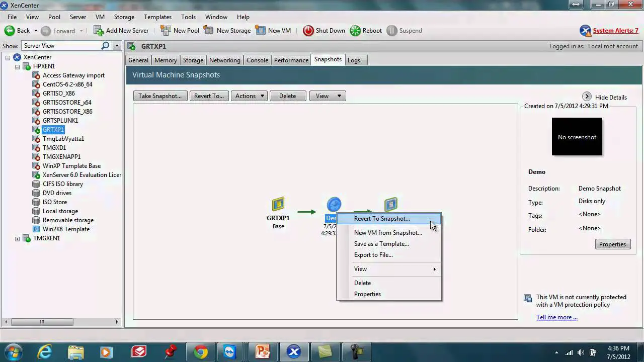This screenshot has height=362, width=644.
Task: Click the search magnifier in Show box
Action: [105, 46]
